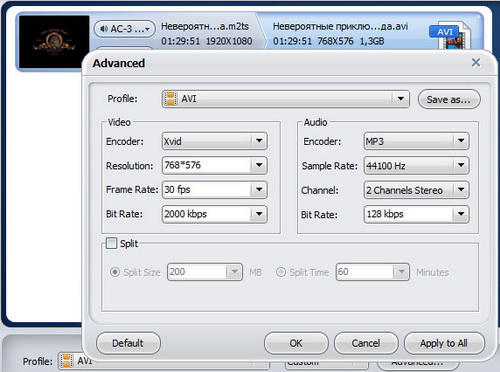Click the Default button
Image resolution: width=500 pixels, height=372 pixels.
coord(128,343)
